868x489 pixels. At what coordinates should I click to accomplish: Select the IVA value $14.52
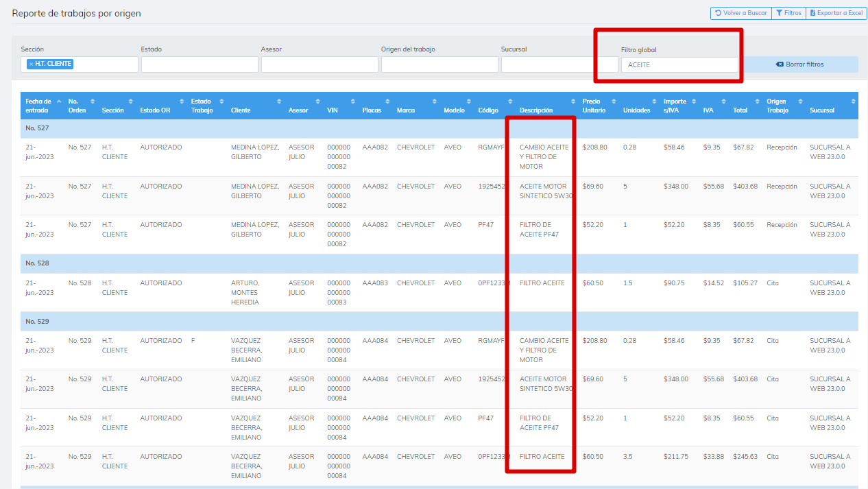point(713,283)
